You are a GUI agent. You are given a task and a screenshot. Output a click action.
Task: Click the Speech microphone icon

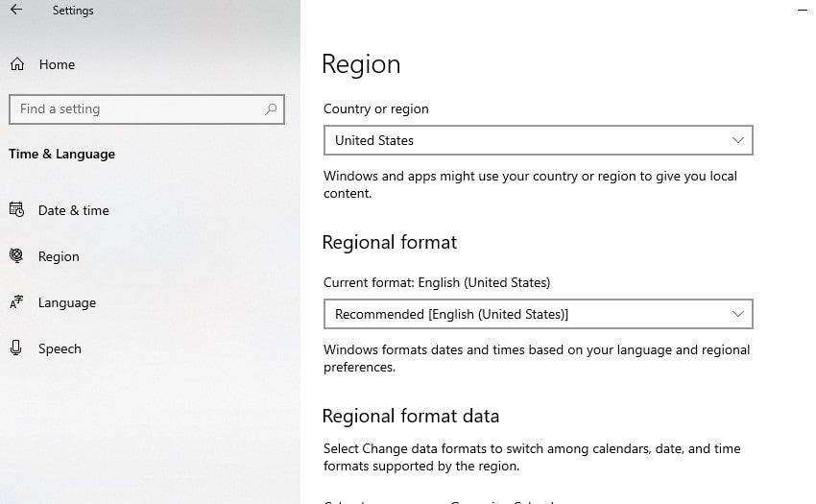coord(16,348)
